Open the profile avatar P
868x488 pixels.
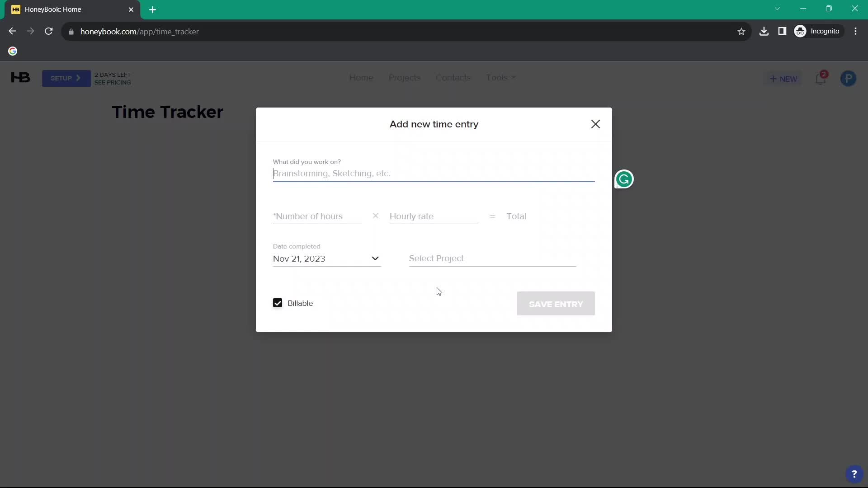click(x=848, y=79)
